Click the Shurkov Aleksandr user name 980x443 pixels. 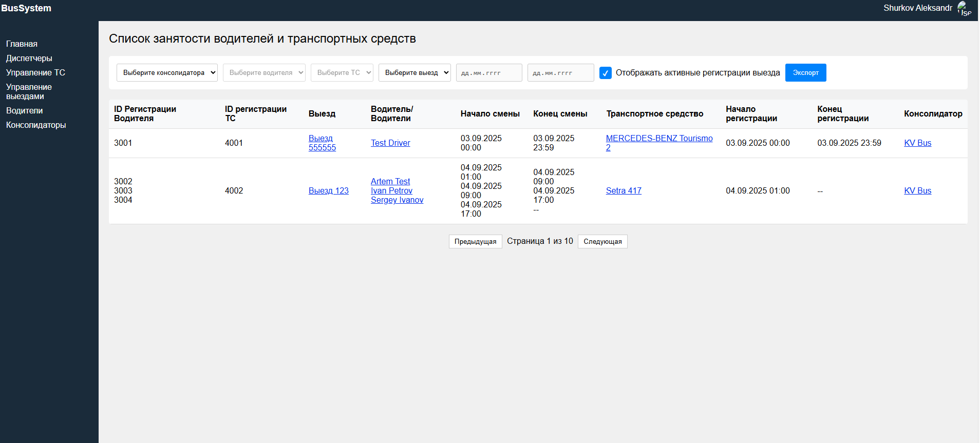coord(918,8)
